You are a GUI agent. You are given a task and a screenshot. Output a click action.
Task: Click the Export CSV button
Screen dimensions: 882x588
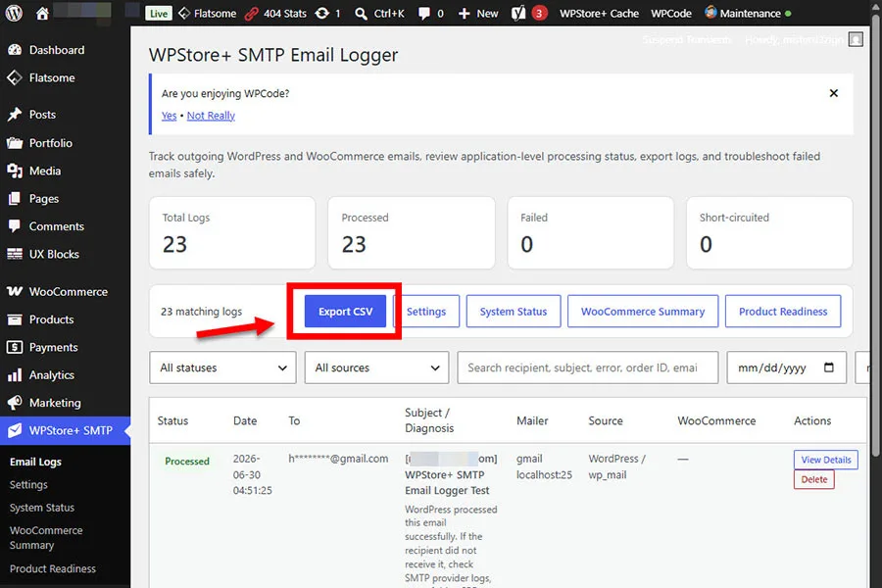tap(345, 312)
